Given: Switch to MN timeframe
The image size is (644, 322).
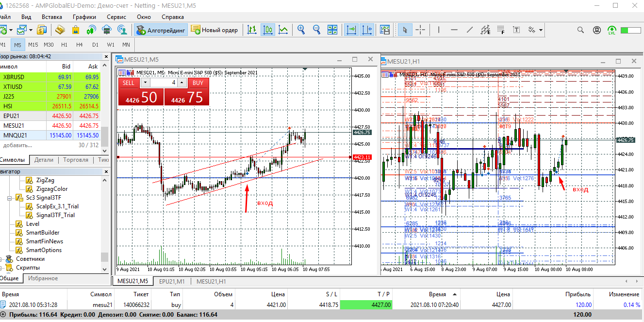Looking at the screenshot, I should [126, 45].
